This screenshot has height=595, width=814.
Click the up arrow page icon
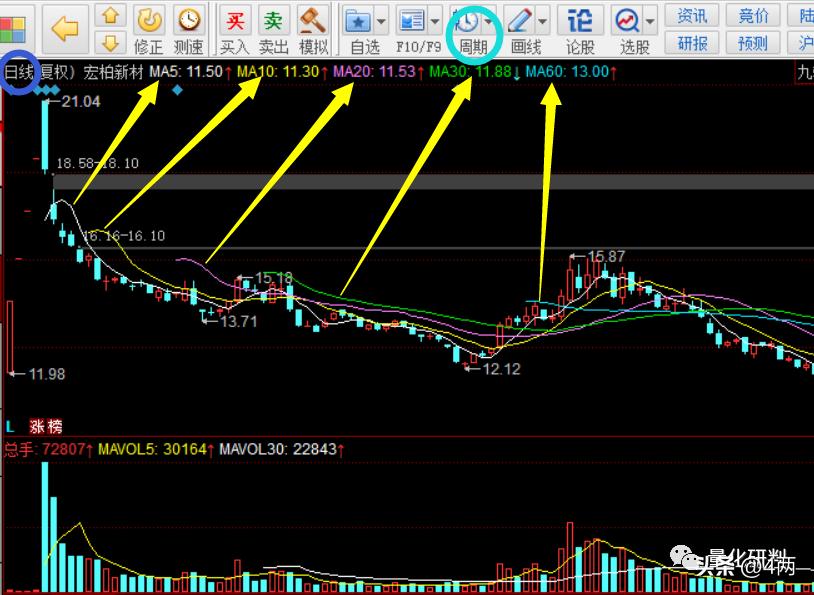pos(112,16)
